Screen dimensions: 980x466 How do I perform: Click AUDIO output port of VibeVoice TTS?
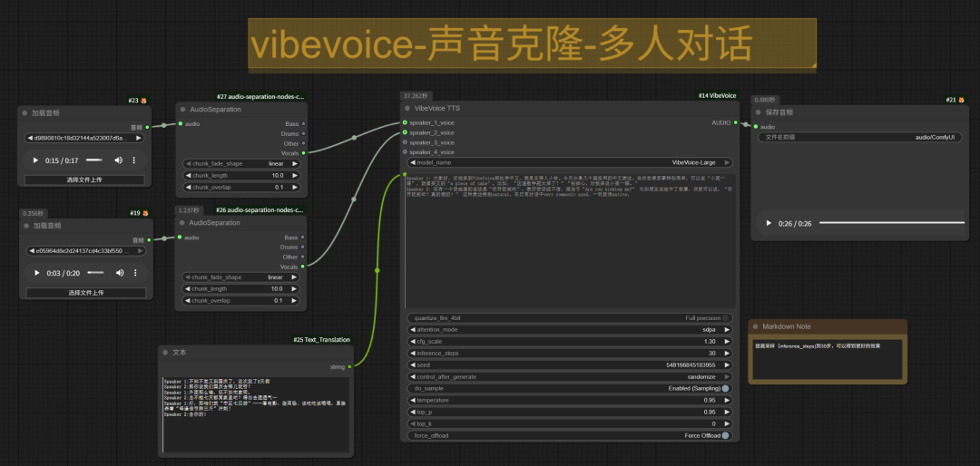[736, 122]
